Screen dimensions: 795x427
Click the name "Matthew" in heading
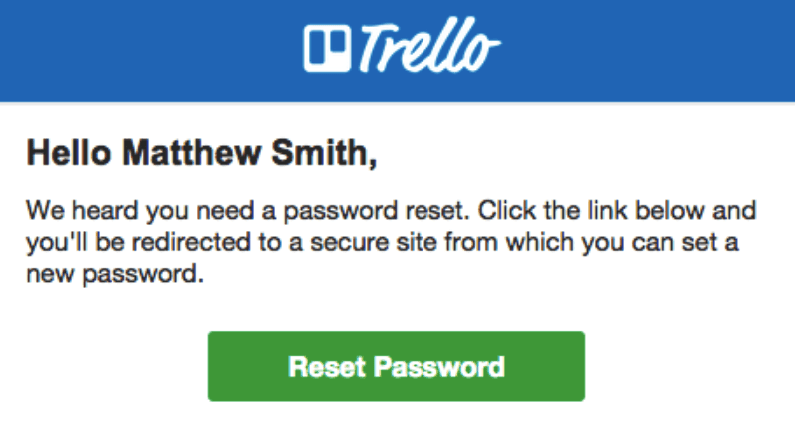[192, 153]
